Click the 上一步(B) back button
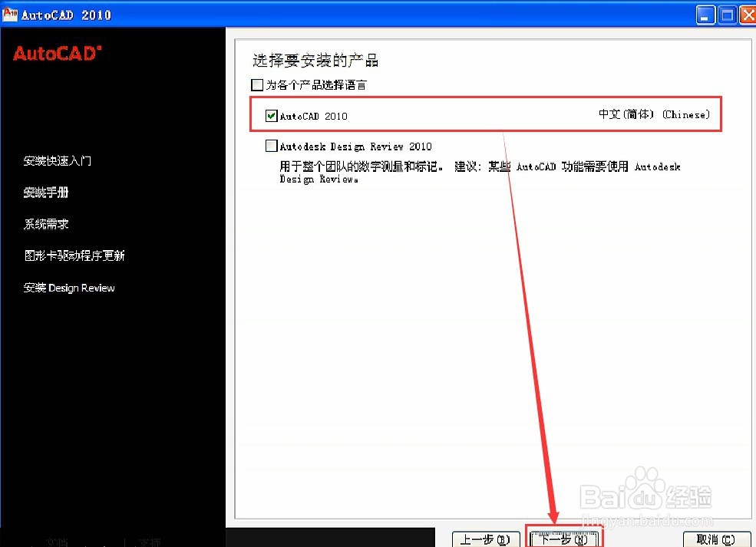 [486, 539]
